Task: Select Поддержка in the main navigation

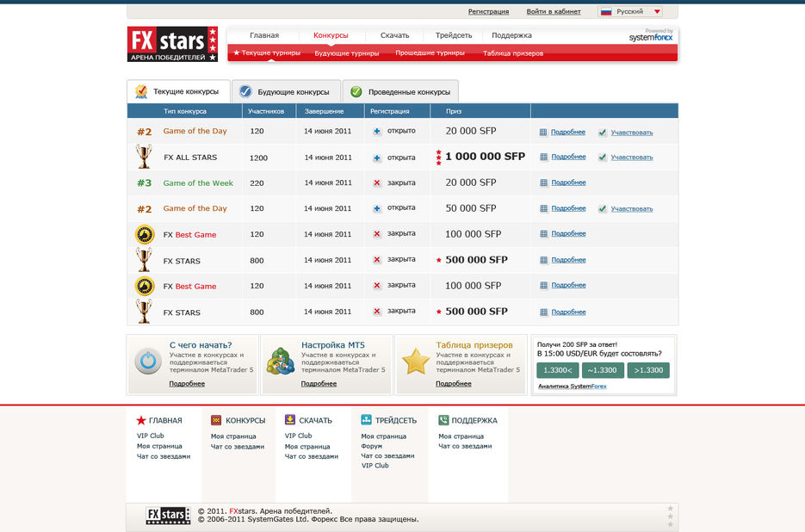Action: point(512,35)
